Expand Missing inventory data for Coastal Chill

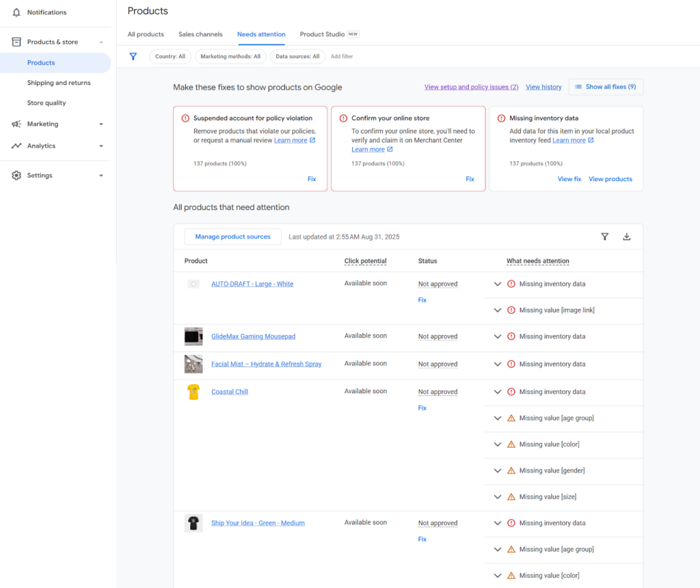(x=498, y=392)
